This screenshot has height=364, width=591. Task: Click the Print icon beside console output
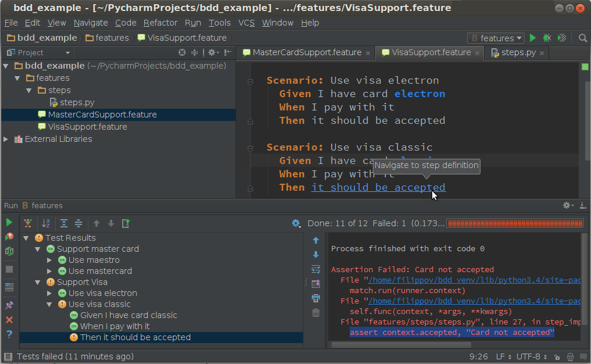pos(316,298)
